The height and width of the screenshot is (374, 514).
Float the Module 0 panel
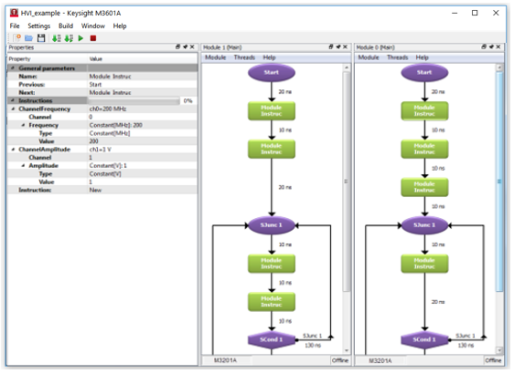[x=484, y=47]
